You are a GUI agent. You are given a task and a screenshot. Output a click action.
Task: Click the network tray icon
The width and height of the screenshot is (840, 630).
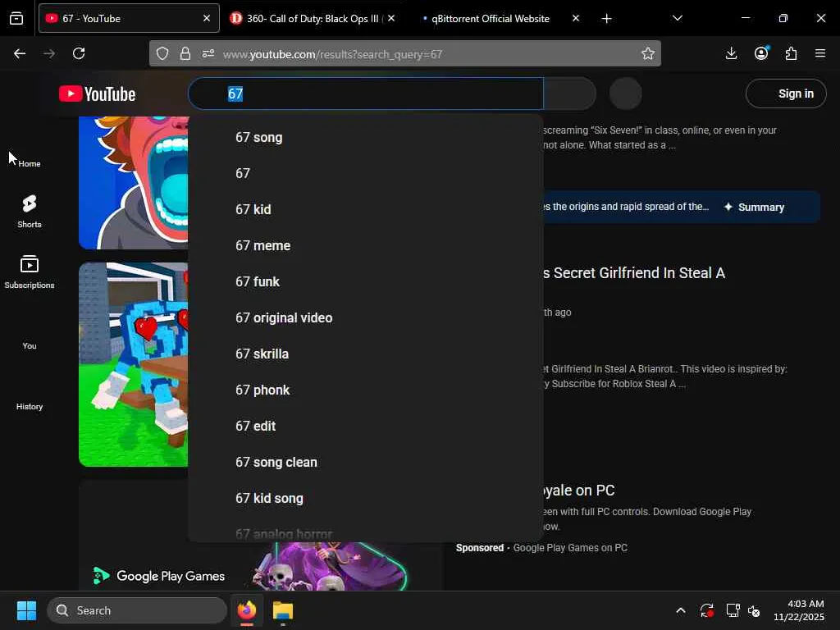click(733, 610)
